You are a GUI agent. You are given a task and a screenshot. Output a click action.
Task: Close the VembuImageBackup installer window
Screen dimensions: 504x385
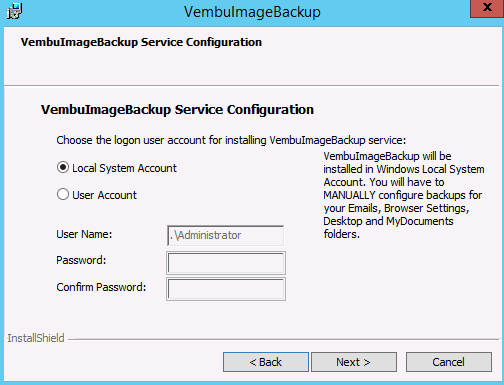487,8
